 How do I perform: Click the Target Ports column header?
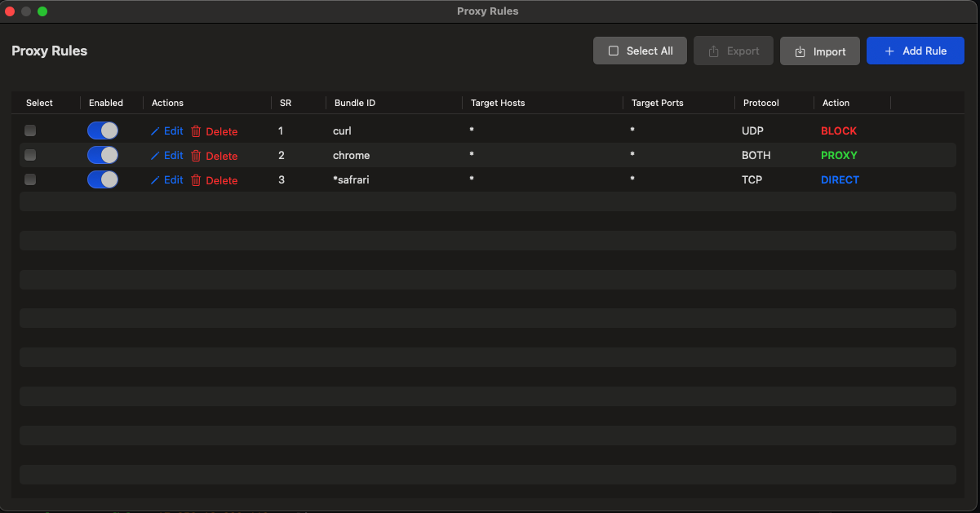(658, 103)
